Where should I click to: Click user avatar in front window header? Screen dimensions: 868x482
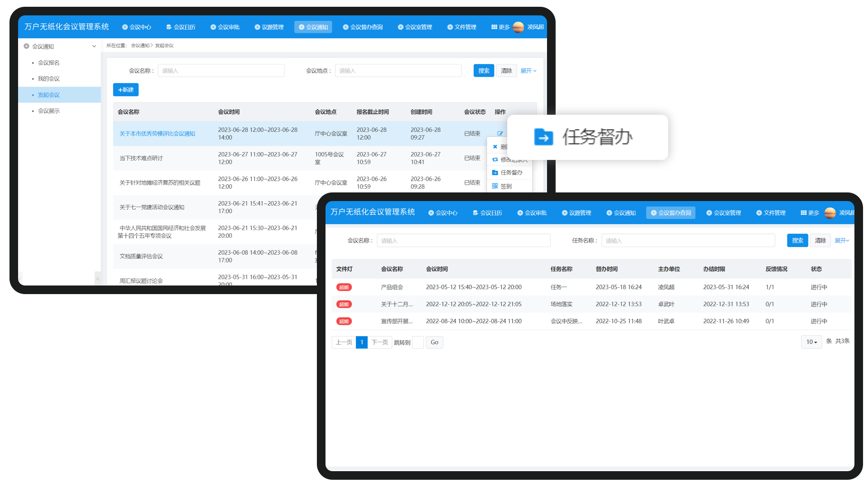pyautogui.click(x=830, y=213)
